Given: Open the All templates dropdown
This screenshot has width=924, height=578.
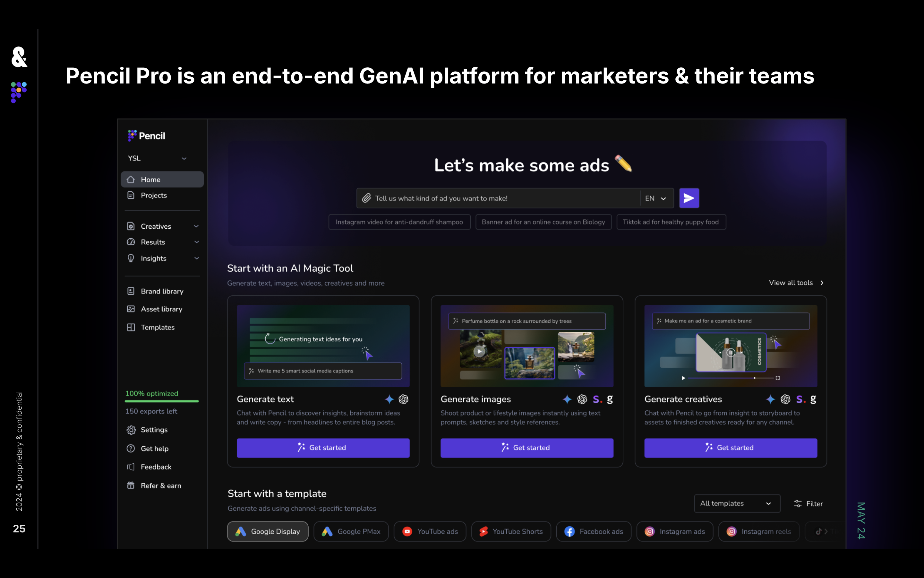Looking at the screenshot, I should pyautogui.click(x=737, y=504).
